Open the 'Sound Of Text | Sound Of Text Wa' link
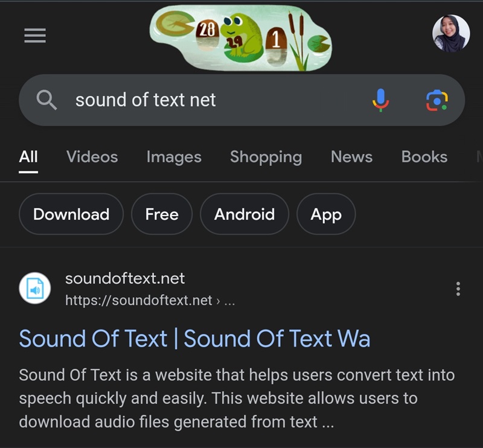 click(194, 339)
